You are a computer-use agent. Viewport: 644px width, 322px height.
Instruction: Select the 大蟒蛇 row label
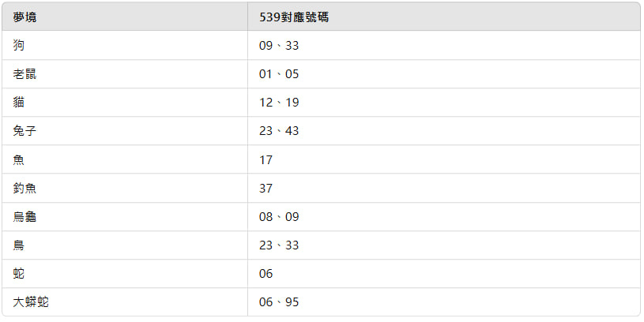pyautogui.click(x=31, y=302)
